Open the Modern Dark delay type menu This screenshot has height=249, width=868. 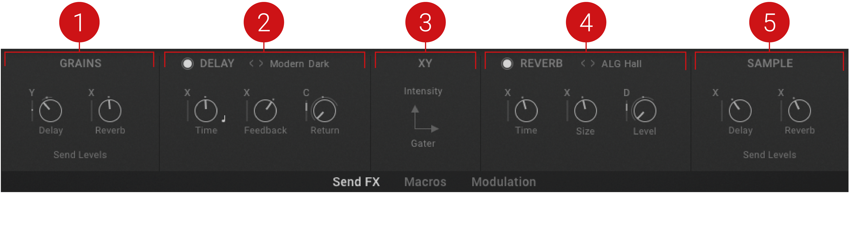(299, 64)
